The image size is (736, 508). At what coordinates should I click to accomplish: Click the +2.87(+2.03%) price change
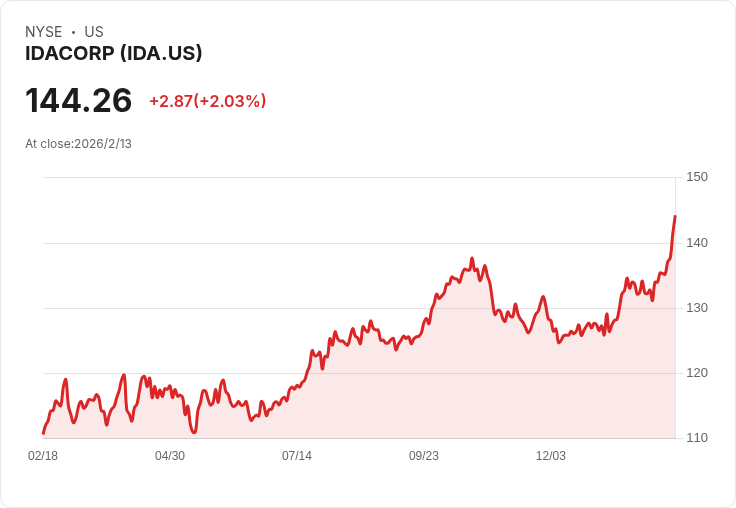[208, 101]
